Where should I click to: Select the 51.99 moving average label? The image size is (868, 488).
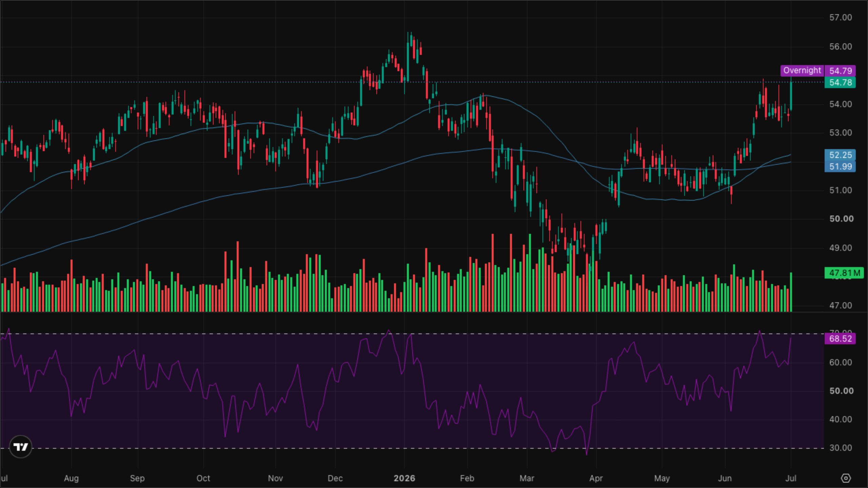point(840,166)
